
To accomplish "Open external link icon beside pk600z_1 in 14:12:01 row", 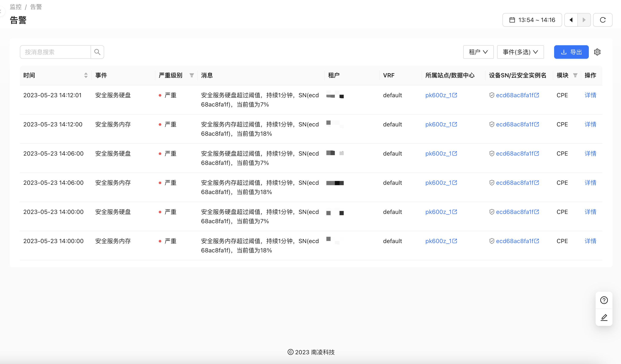I will pos(455,95).
